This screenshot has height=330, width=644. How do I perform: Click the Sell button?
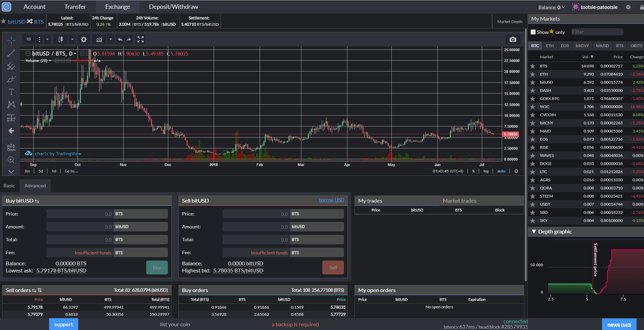333,268
